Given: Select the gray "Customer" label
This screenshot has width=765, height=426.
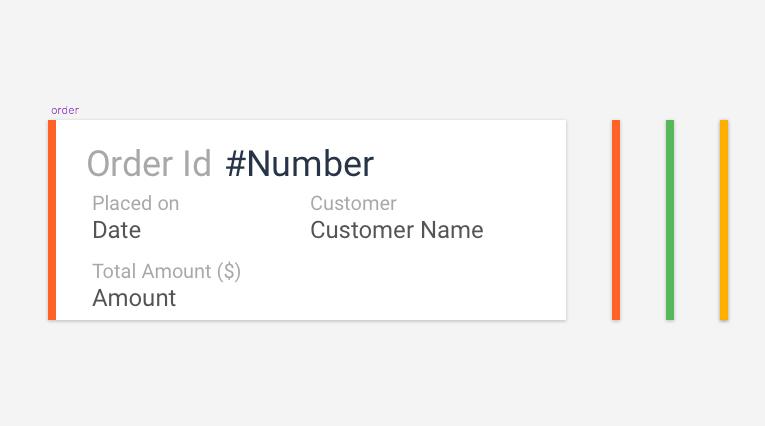Looking at the screenshot, I should click(353, 204).
